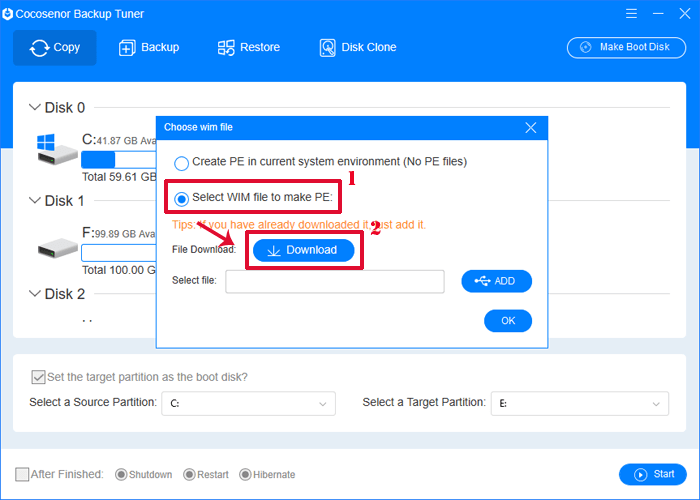Choose the Hibernate radio option
This screenshot has height=500, width=700.
245,475
